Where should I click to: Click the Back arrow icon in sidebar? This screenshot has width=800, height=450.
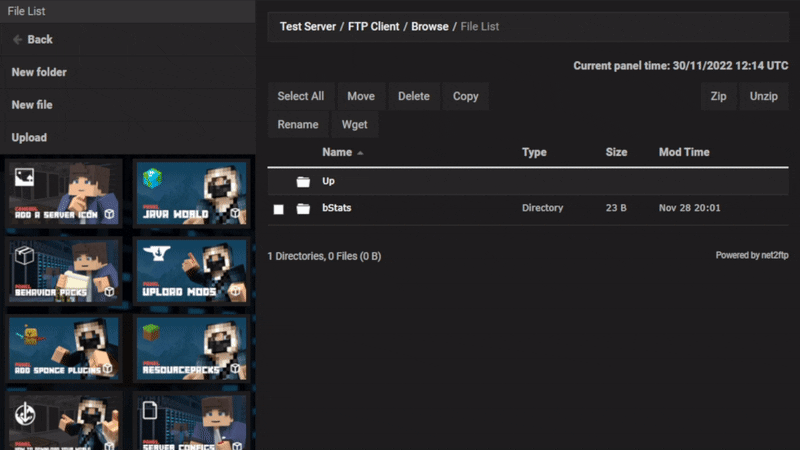17,39
